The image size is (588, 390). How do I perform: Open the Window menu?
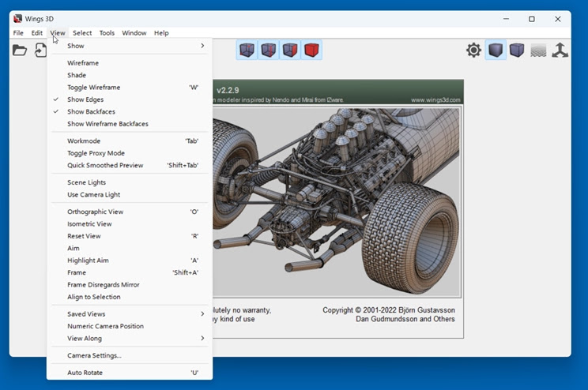(x=134, y=33)
